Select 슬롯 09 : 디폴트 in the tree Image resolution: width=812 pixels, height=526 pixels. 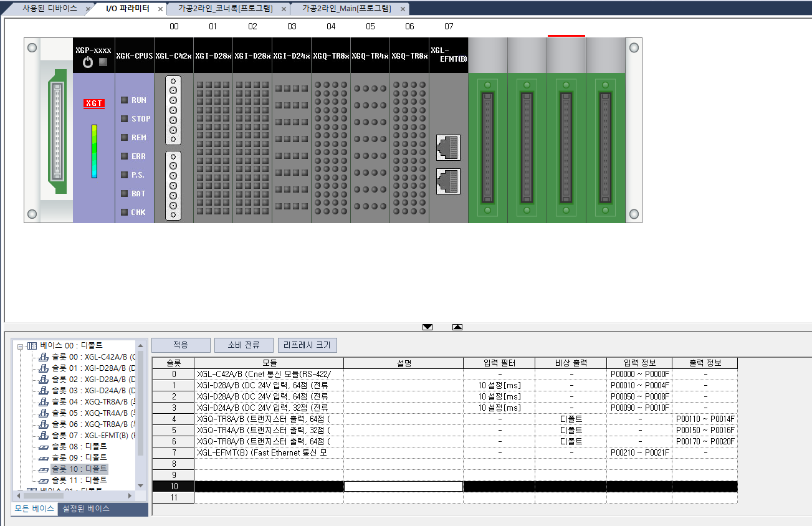pos(79,457)
